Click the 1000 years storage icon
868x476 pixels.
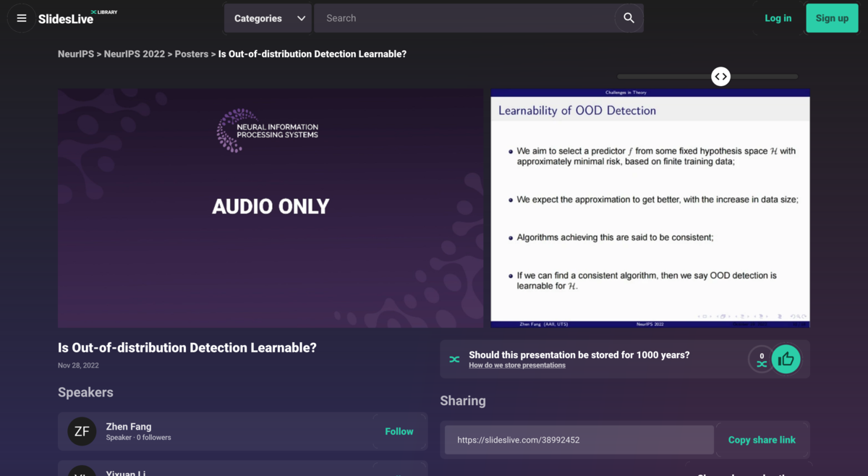454,359
